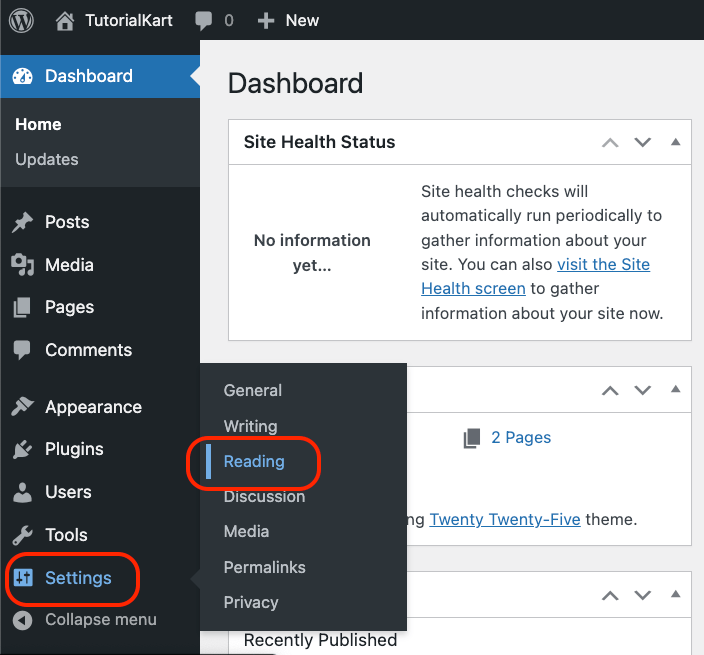This screenshot has height=655, width=704.
Task: Open the Tools menu
Action: (66, 535)
